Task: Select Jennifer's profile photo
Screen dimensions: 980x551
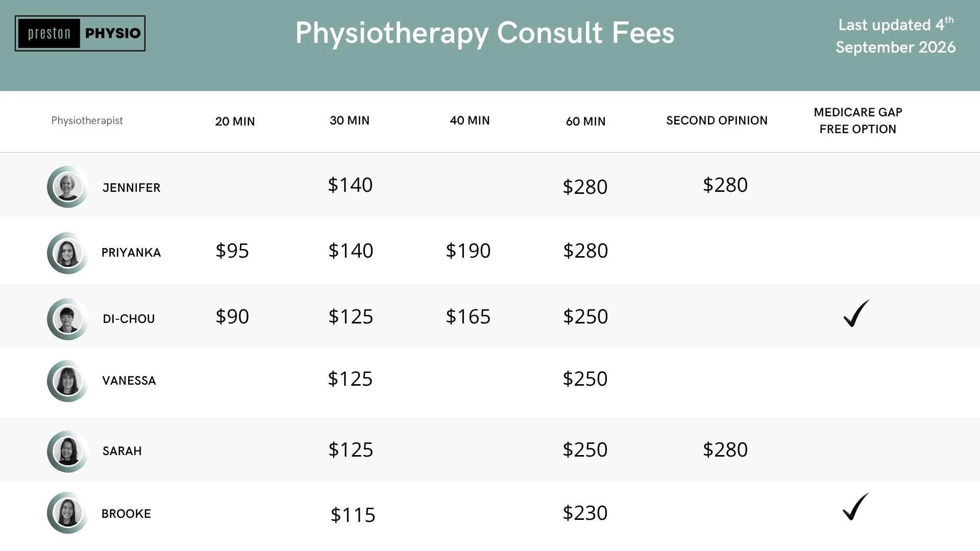Action: click(x=67, y=187)
